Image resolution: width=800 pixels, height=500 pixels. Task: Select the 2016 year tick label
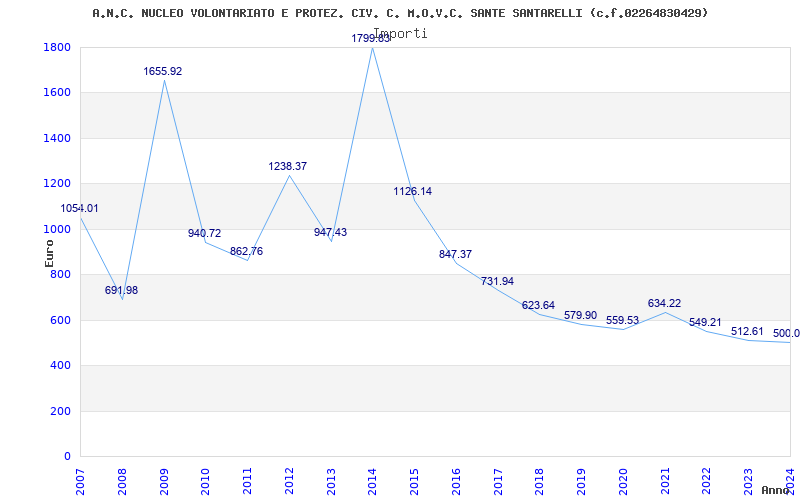[x=457, y=482]
